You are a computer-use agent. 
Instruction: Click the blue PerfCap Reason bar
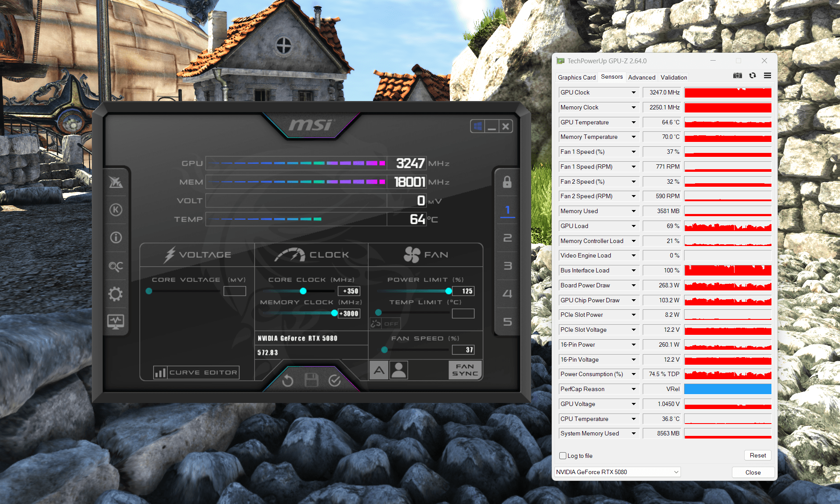point(728,389)
